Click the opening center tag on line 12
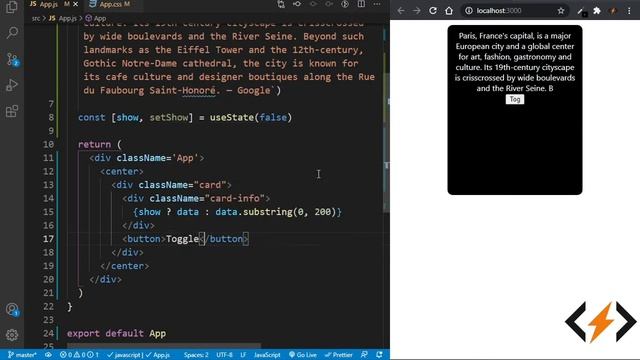The height and width of the screenshot is (360, 640). (122, 171)
